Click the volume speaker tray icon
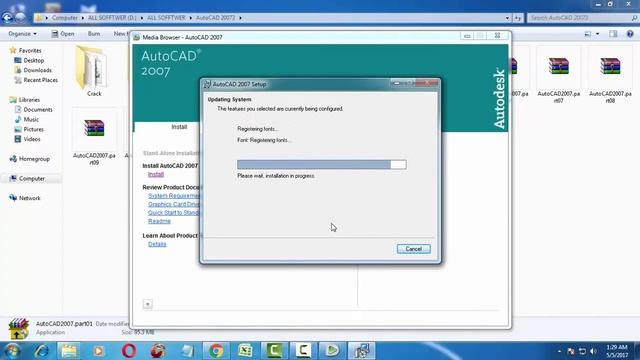 click(x=593, y=351)
